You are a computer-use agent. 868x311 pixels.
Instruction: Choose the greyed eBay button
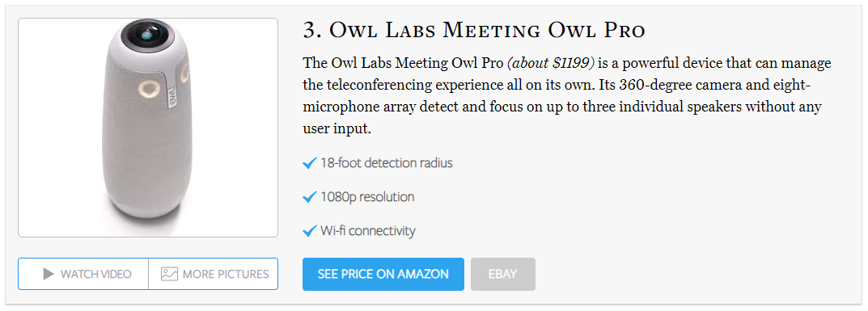[502, 274]
